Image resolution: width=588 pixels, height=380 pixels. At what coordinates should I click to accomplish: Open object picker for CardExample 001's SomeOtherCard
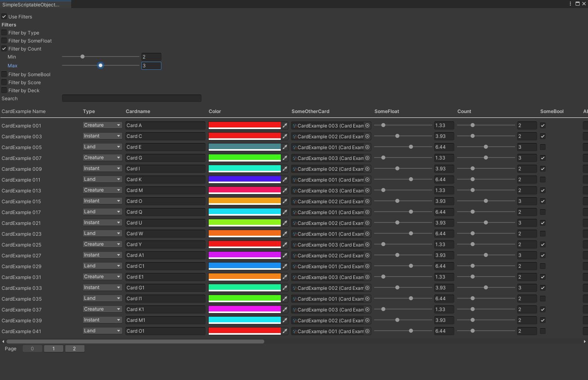(367, 125)
